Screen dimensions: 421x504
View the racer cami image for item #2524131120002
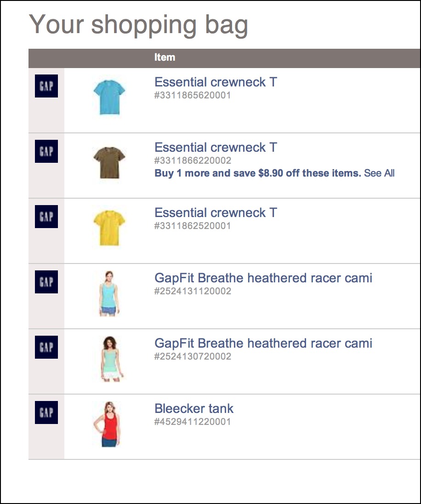click(x=109, y=293)
